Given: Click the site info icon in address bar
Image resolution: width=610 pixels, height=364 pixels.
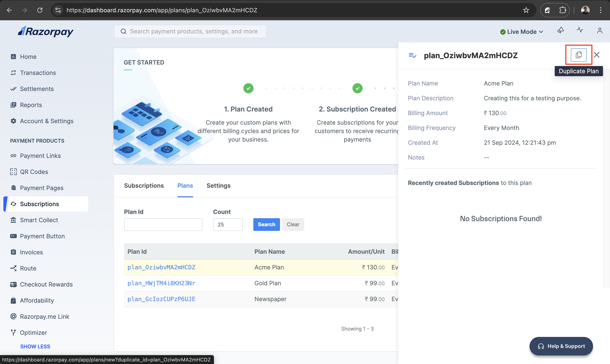Looking at the screenshot, I should point(58,10).
